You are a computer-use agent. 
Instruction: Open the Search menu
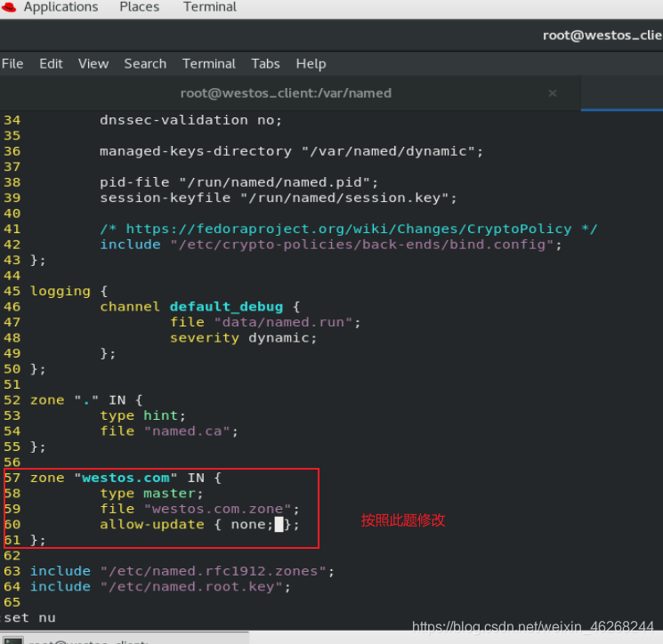[145, 64]
